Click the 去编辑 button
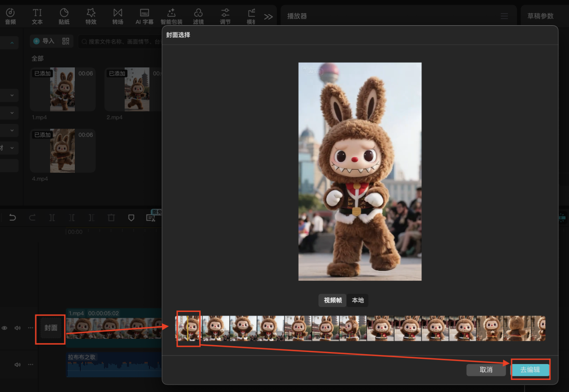This screenshot has width=569, height=392. [530, 370]
